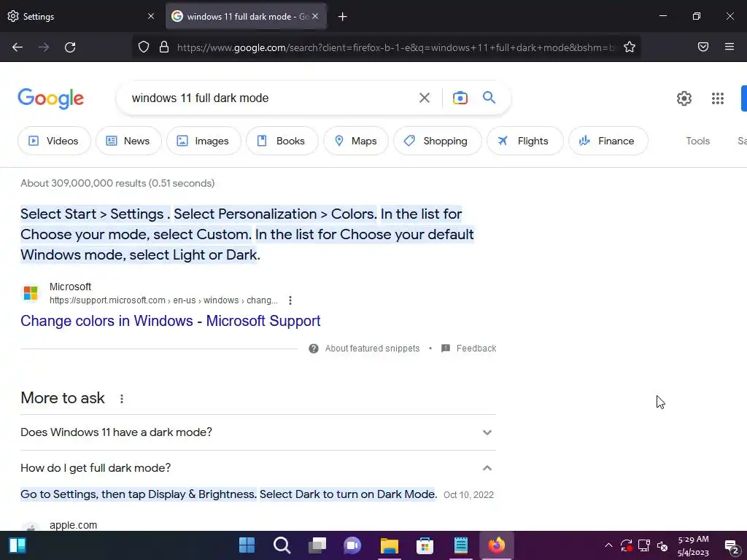The image size is (747, 560).
Task: Open Microsoft Store from taskbar
Action: [x=425, y=545]
